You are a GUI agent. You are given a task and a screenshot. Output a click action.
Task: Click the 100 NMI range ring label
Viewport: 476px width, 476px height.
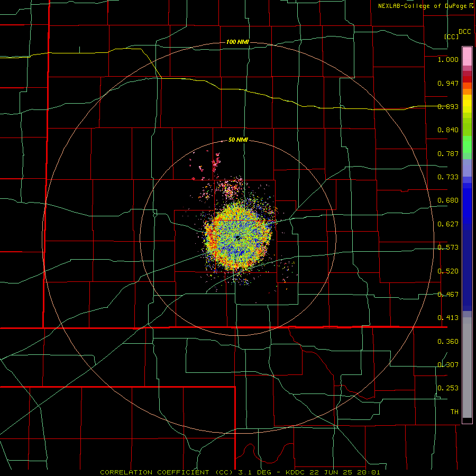pos(237,42)
